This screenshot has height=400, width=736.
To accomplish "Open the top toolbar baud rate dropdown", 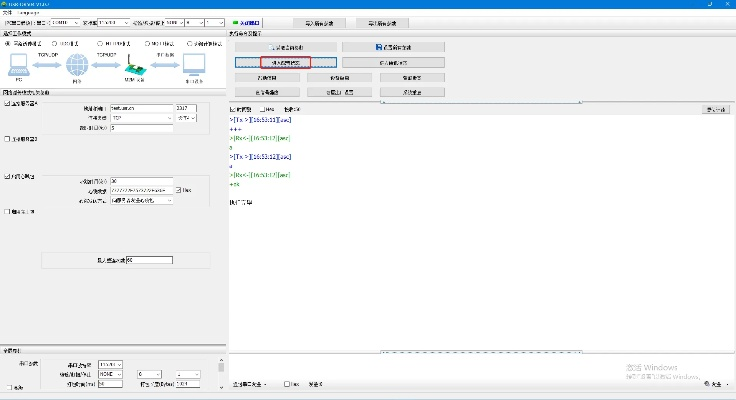I will 113,23.
